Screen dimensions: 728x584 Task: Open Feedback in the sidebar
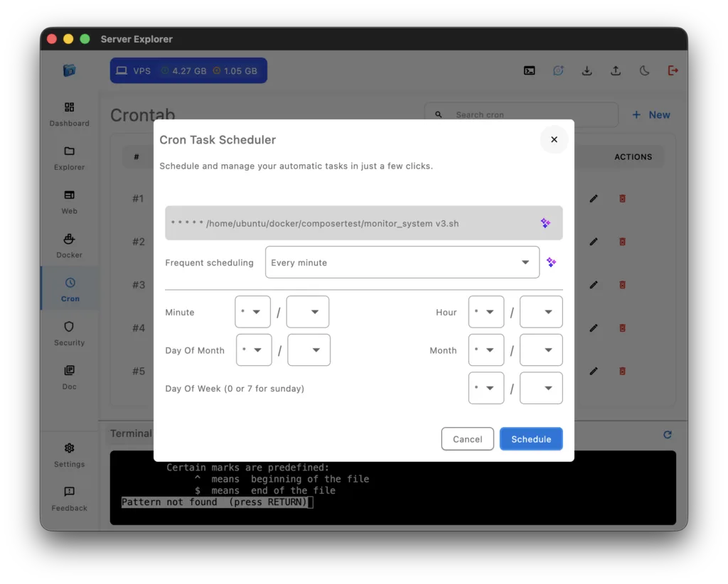pyautogui.click(x=69, y=499)
